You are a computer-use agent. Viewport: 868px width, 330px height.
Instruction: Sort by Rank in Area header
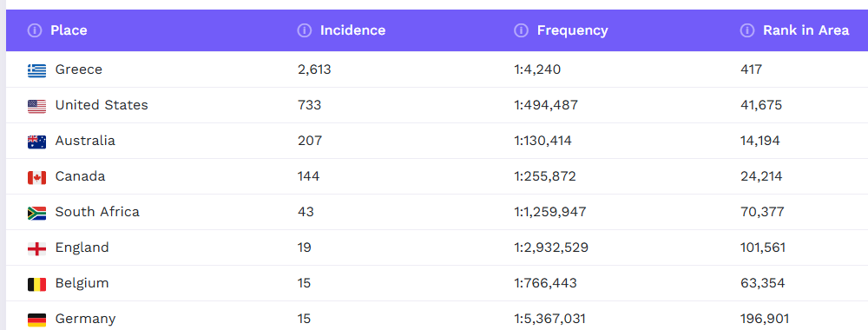click(806, 30)
